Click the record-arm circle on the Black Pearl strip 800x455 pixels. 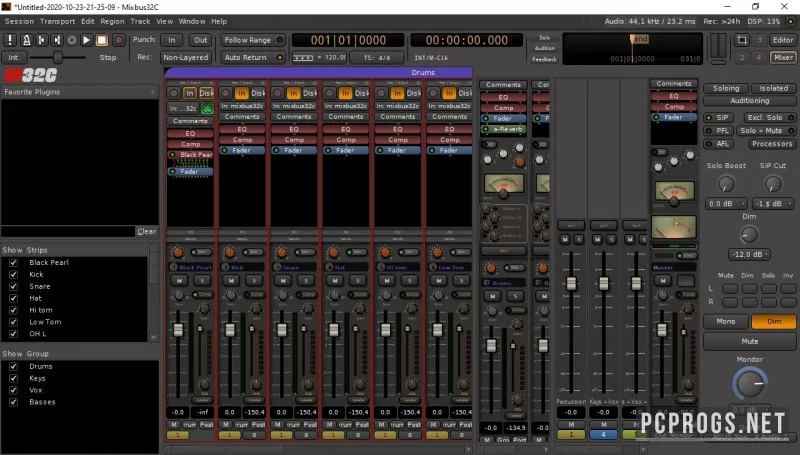tap(174, 93)
